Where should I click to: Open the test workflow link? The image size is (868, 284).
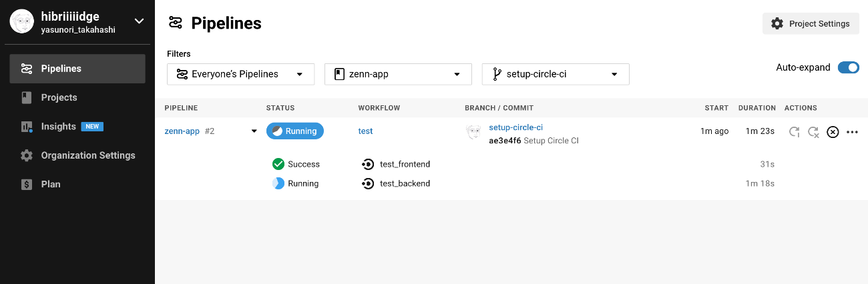tap(365, 131)
